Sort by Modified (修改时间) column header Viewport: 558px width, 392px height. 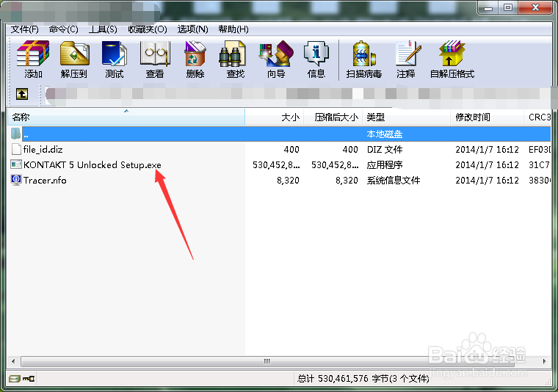tap(488, 117)
